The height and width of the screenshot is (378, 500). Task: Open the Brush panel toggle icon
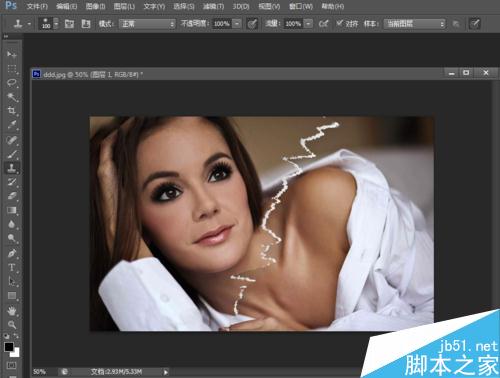(x=69, y=24)
